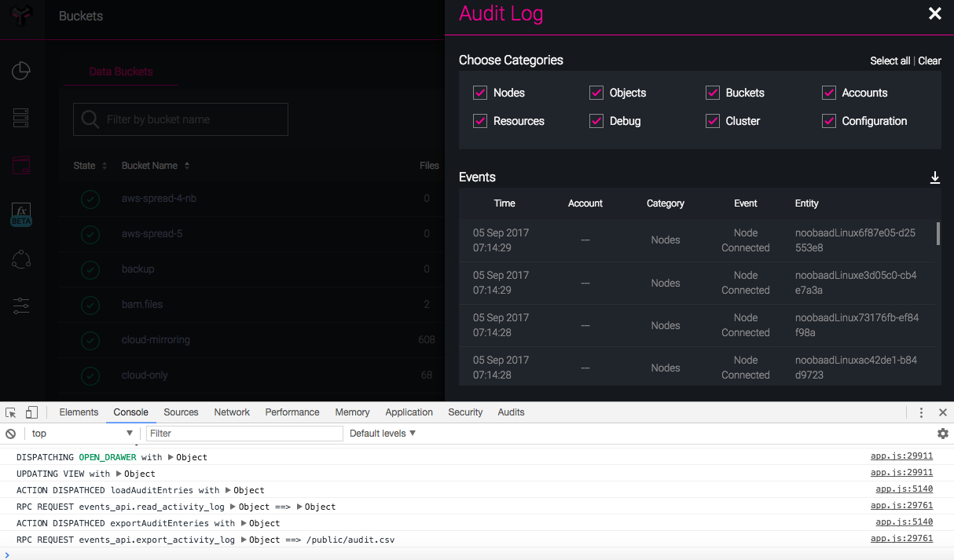Uncheck the Buckets category

tap(713, 93)
